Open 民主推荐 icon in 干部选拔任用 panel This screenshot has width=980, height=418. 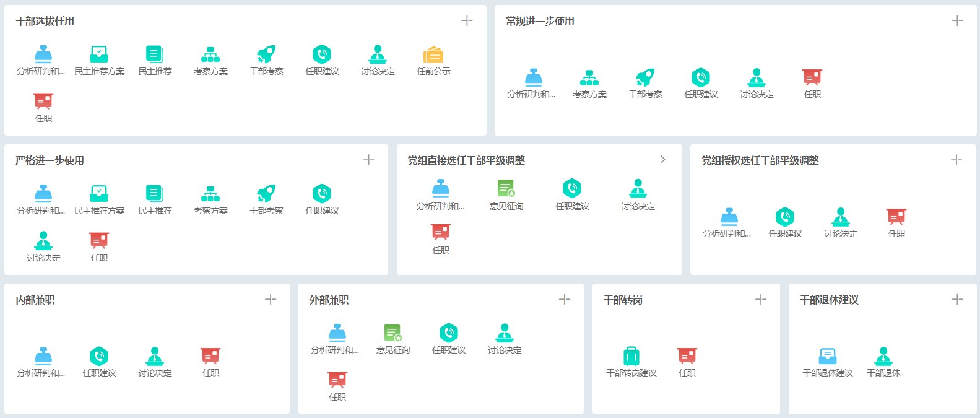(x=155, y=54)
